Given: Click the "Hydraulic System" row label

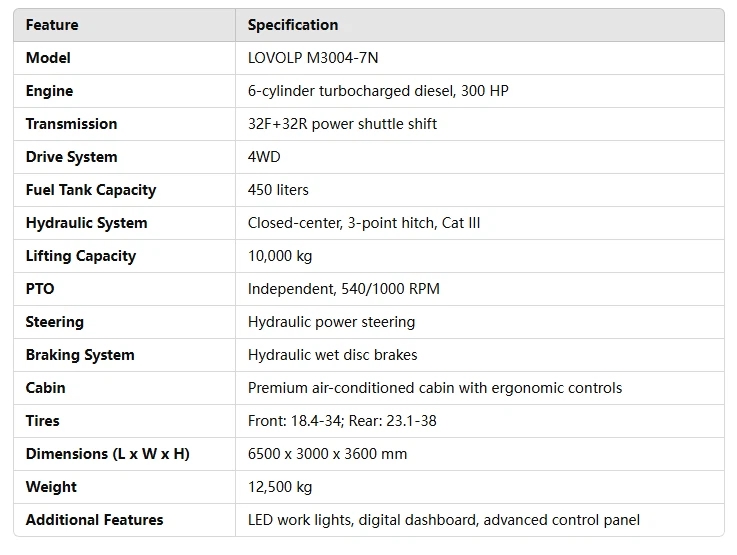Looking at the screenshot, I should (86, 223).
